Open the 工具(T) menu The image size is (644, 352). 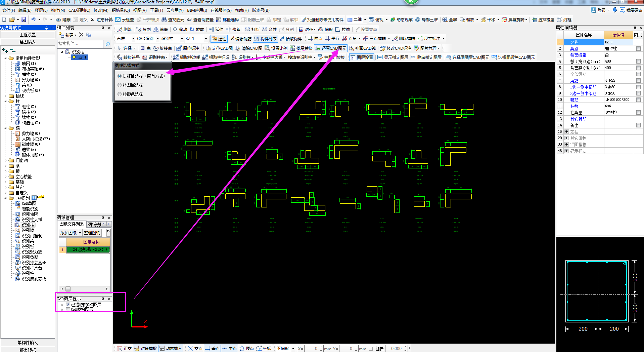tap(156, 10)
